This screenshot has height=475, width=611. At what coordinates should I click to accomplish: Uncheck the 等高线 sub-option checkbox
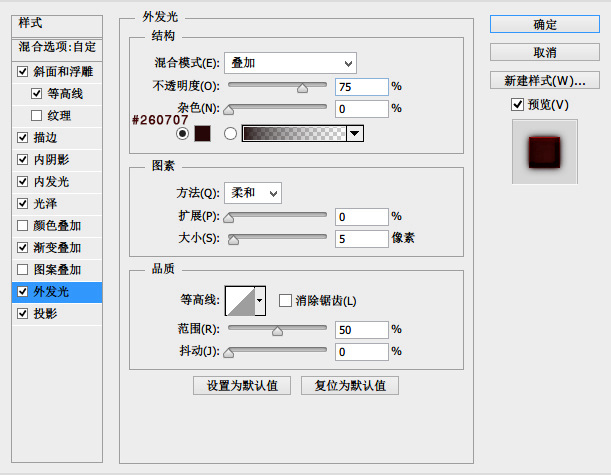pyautogui.click(x=36, y=94)
